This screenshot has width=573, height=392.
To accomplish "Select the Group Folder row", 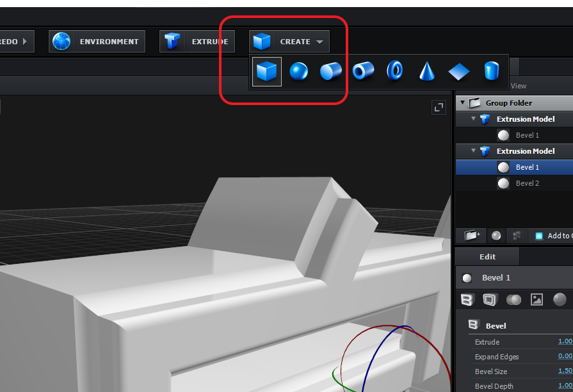I will click(x=515, y=103).
